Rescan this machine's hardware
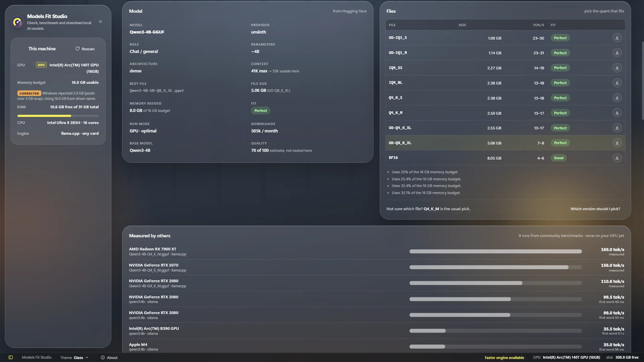Image resolution: width=644 pixels, height=362 pixels. tap(85, 49)
